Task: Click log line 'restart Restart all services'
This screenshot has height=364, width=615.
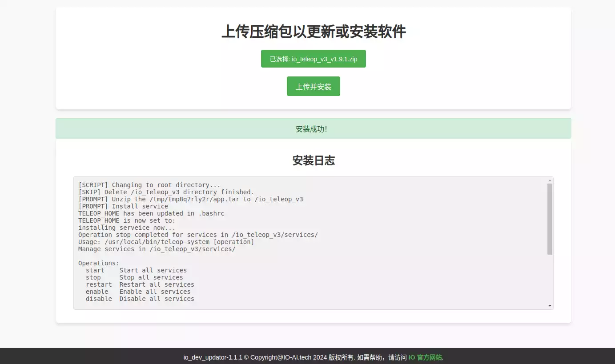Action: pos(140,284)
